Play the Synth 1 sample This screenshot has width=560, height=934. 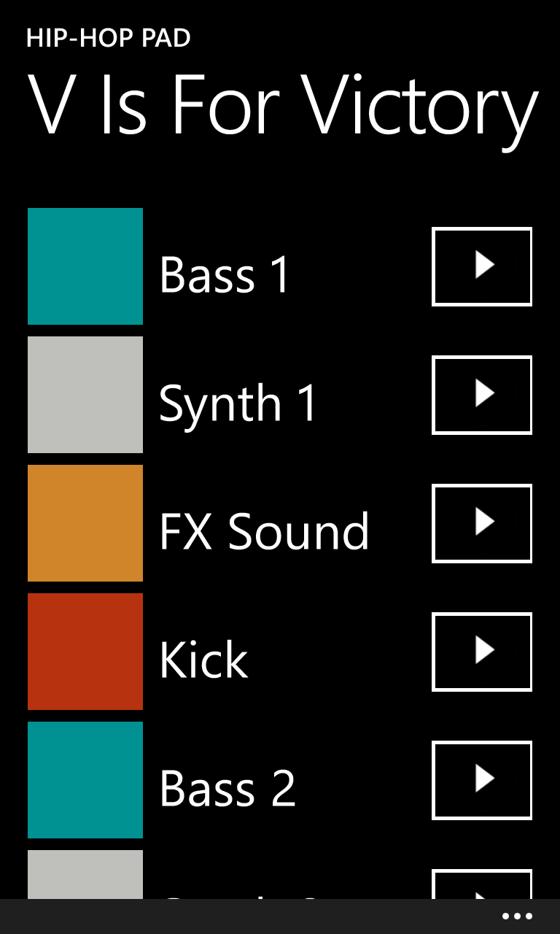coord(482,395)
